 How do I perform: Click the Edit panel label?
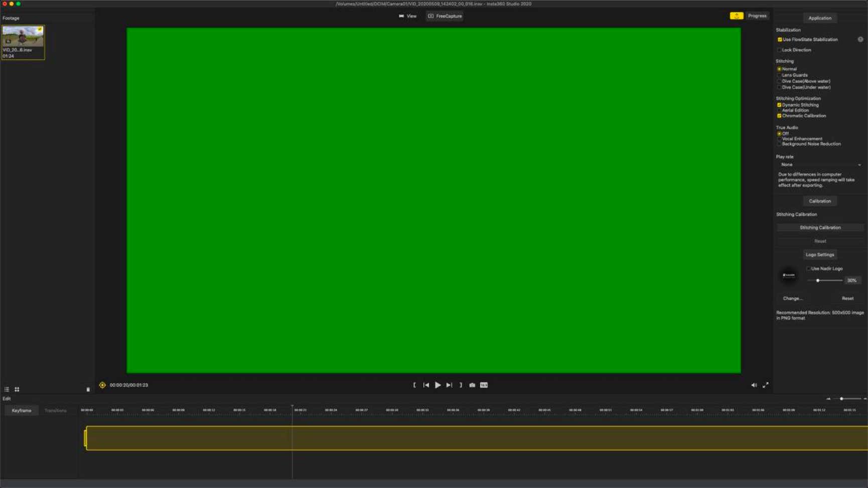coord(7,399)
